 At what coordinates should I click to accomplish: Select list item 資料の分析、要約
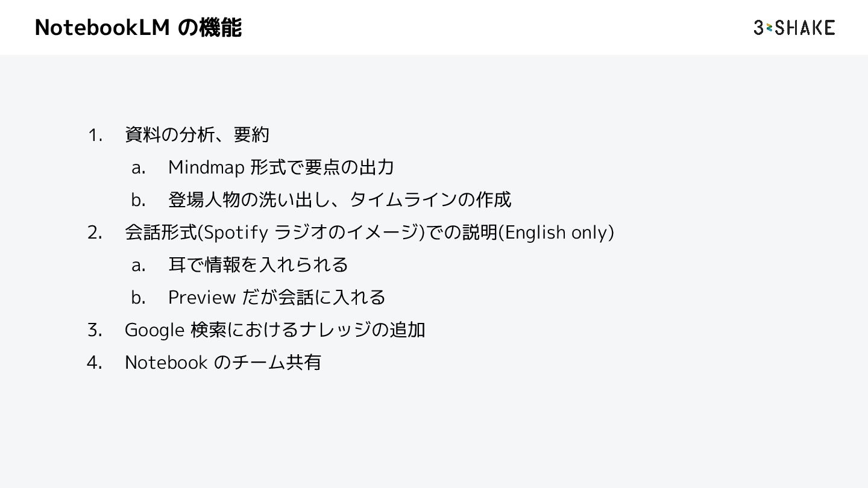click(197, 134)
